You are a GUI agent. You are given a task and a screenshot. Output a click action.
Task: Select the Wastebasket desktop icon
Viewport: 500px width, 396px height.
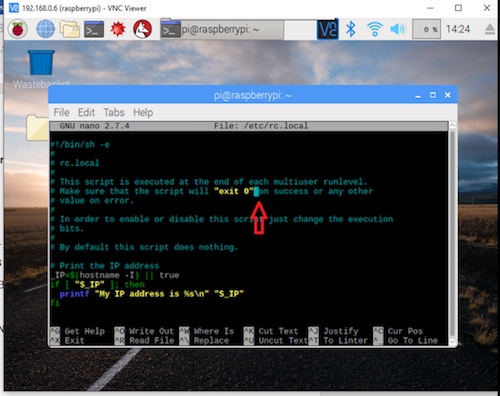click(41, 69)
